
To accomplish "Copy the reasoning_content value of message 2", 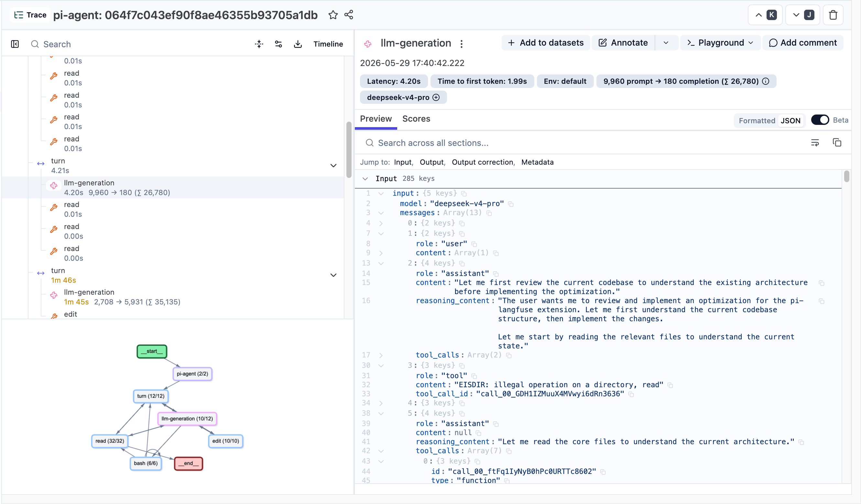I will click(821, 301).
